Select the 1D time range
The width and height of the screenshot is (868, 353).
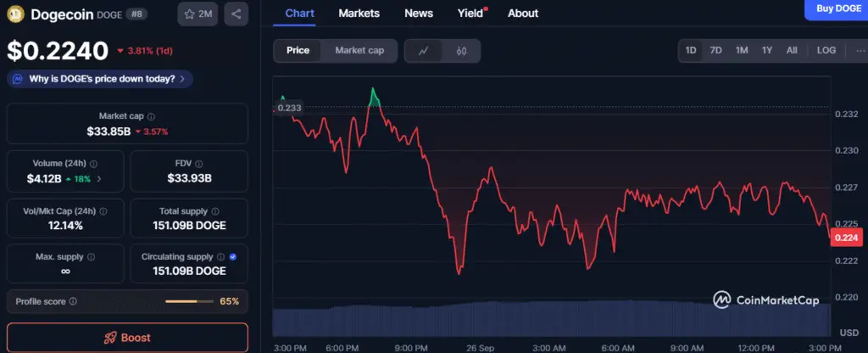(x=691, y=50)
